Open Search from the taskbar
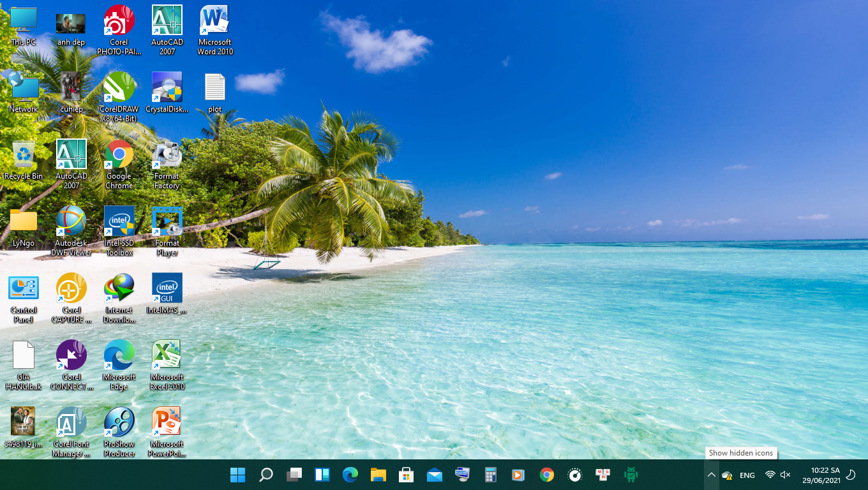868x490 pixels. pos(266,475)
